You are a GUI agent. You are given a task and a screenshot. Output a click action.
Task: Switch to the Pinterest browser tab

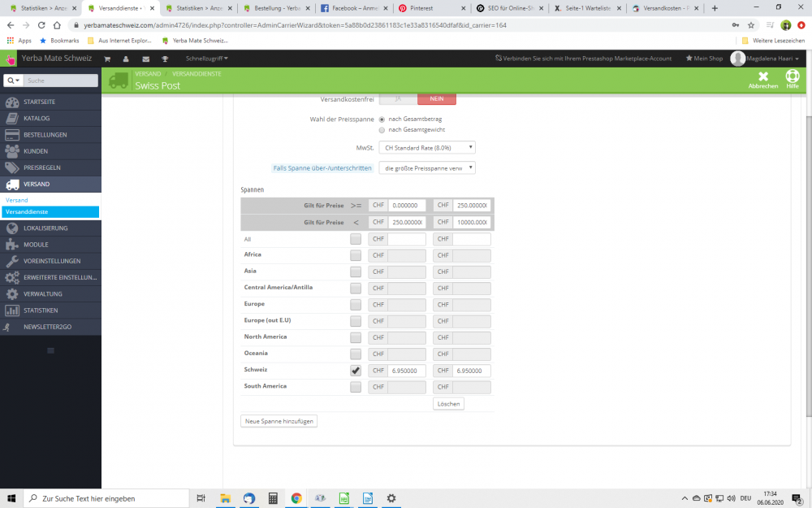[431, 8]
